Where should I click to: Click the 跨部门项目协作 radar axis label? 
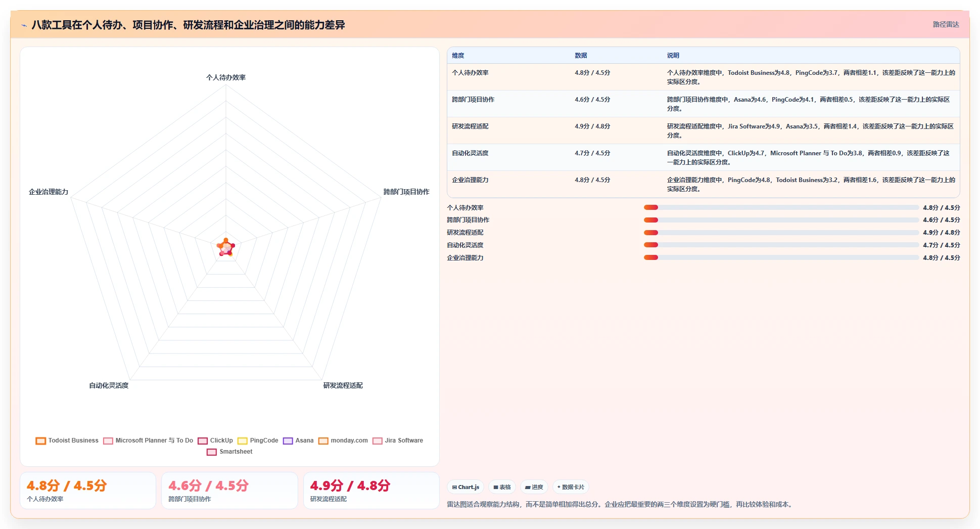coord(406,192)
